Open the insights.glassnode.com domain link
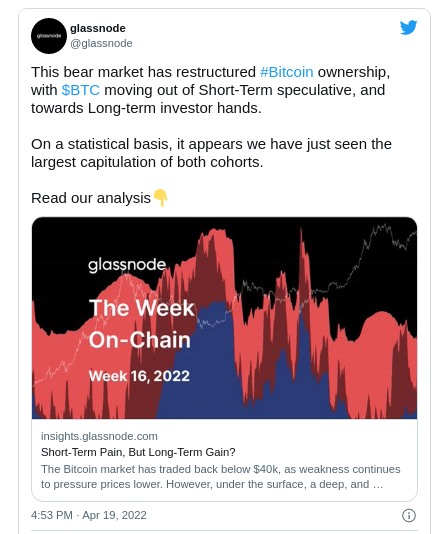The height and width of the screenshot is (534, 441). coord(99,436)
